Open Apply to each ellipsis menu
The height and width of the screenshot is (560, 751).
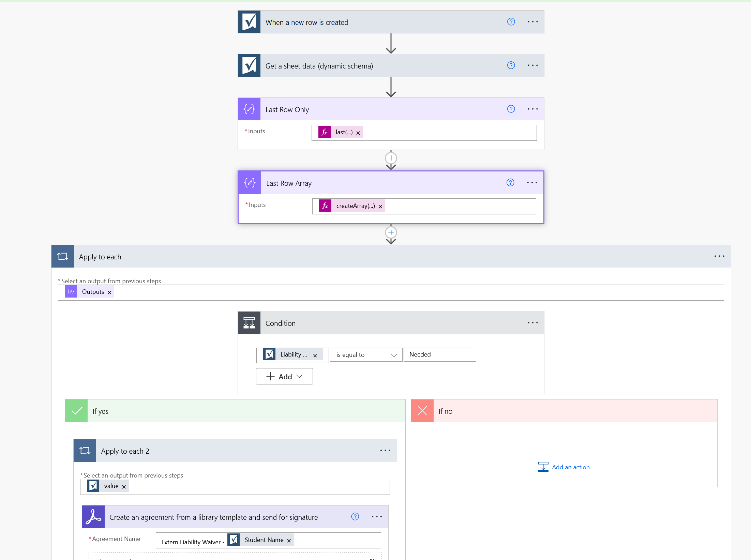(x=719, y=256)
